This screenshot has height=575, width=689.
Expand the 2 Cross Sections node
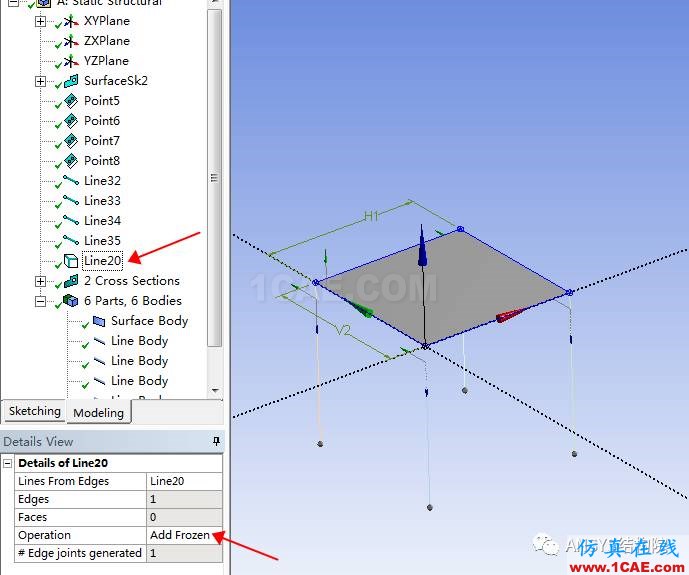coord(40,281)
